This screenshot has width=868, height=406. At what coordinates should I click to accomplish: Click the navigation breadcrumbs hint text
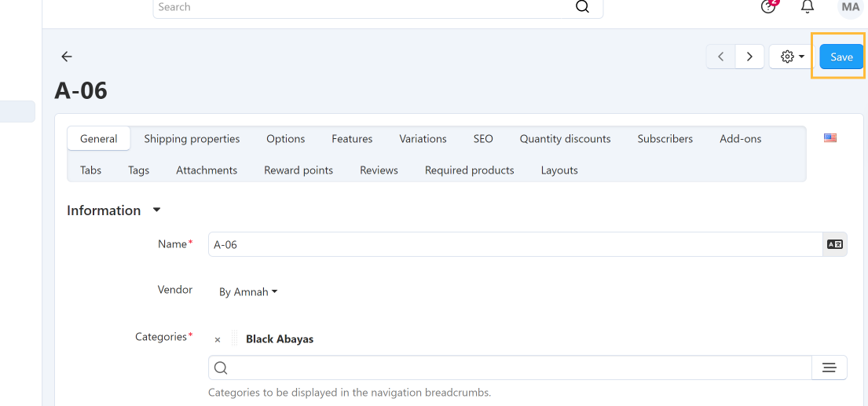point(350,393)
